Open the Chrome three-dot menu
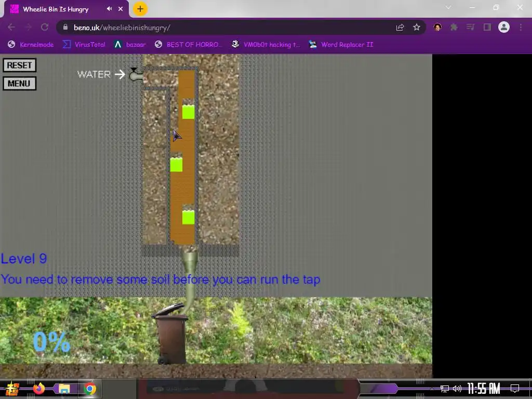532x399 pixels. coord(521,27)
